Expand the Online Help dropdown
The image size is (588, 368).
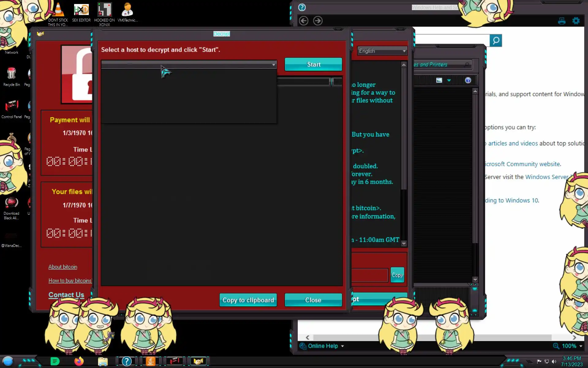342,346
